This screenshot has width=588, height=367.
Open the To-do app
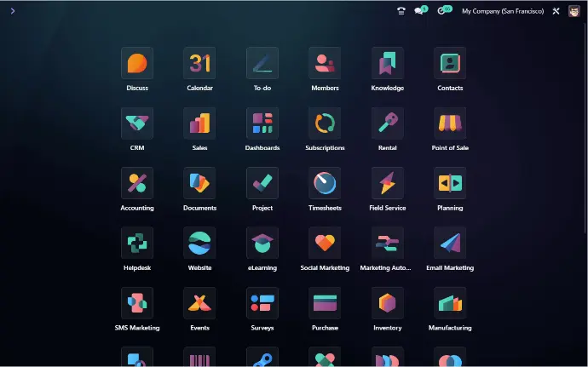pyautogui.click(x=262, y=63)
